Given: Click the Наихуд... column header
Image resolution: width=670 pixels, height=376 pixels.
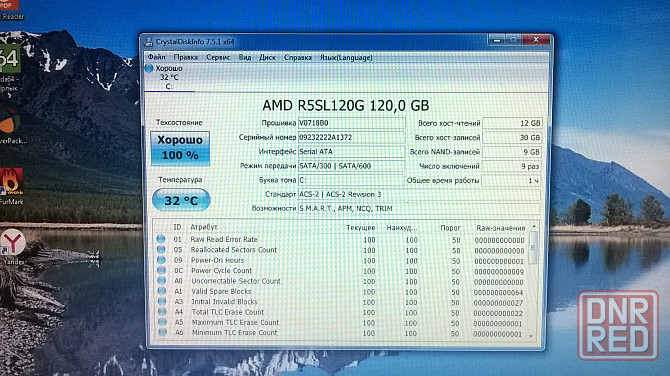Looking at the screenshot, I should click(402, 228).
